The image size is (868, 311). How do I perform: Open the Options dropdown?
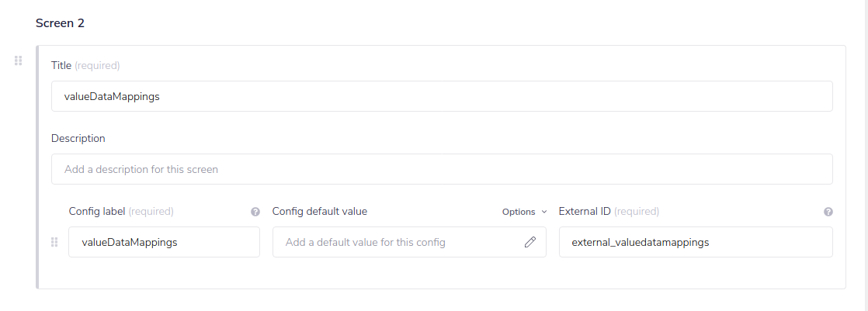click(x=519, y=212)
